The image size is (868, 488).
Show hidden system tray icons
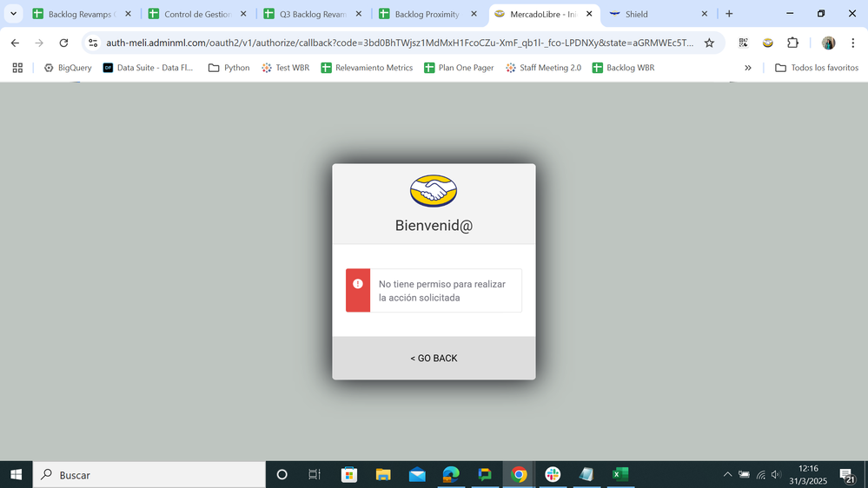(x=728, y=475)
